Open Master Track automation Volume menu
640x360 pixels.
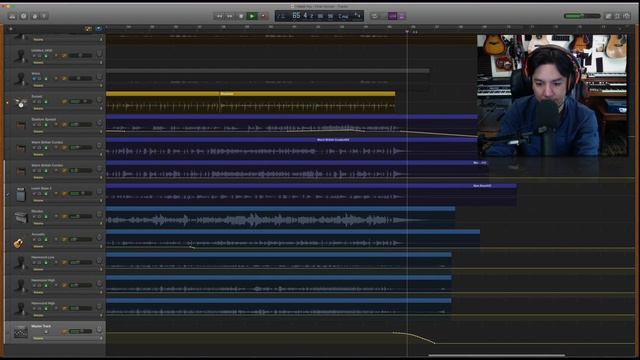[39, 338]
